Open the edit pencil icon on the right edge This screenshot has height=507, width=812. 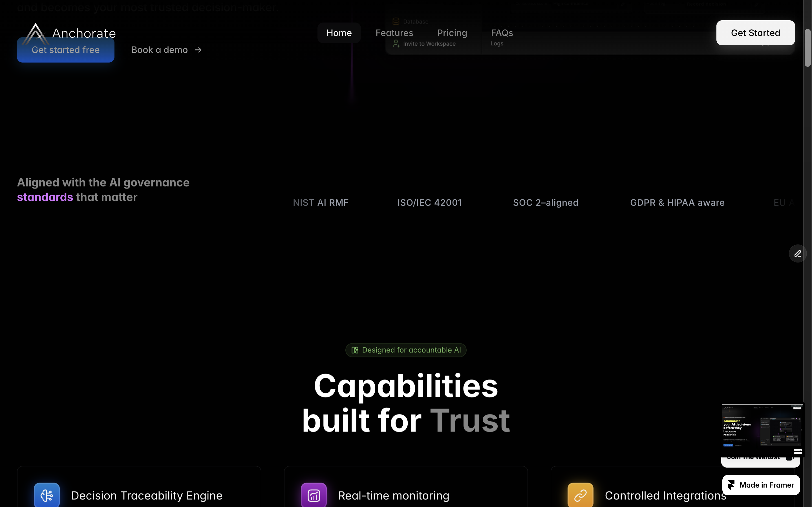[x=798, y=253]
